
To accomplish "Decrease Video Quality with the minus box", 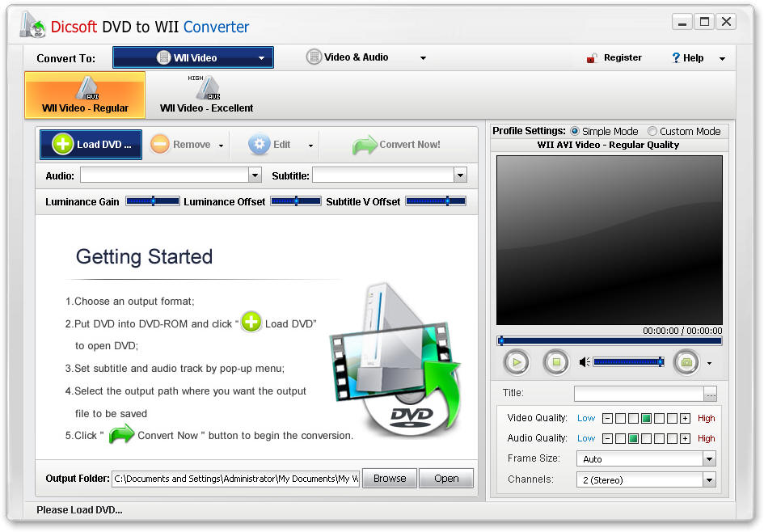I will (607, 419).
